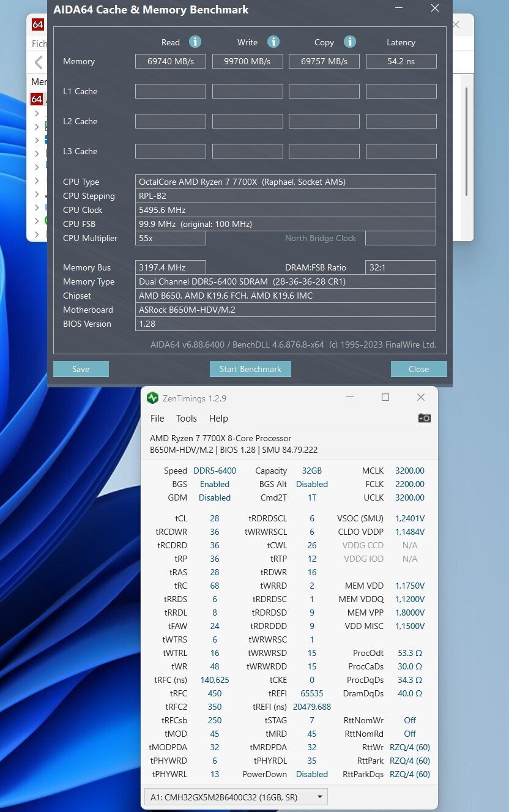Click the info icon next to Read
This screenshot has height=812, width=509.
click(x=195, y=42)
